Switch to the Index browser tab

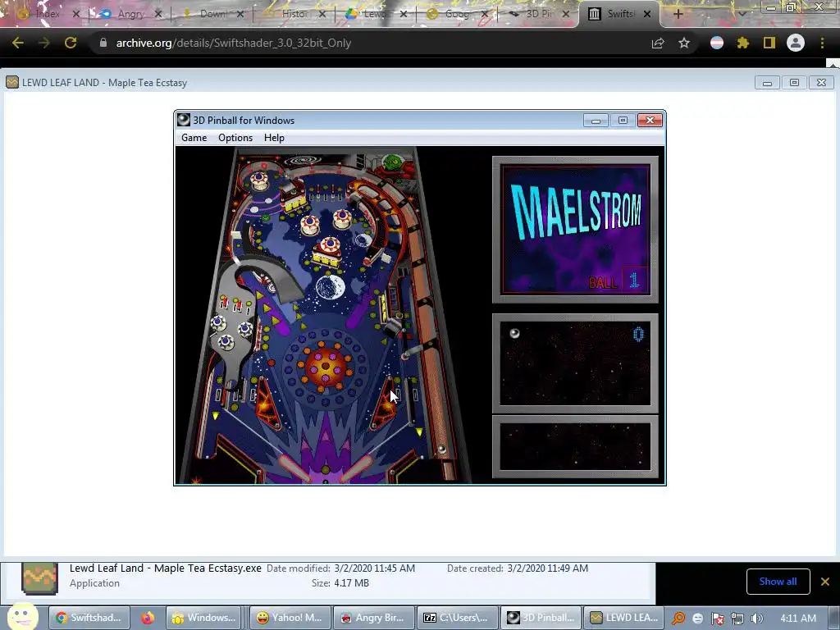[47, 14]
